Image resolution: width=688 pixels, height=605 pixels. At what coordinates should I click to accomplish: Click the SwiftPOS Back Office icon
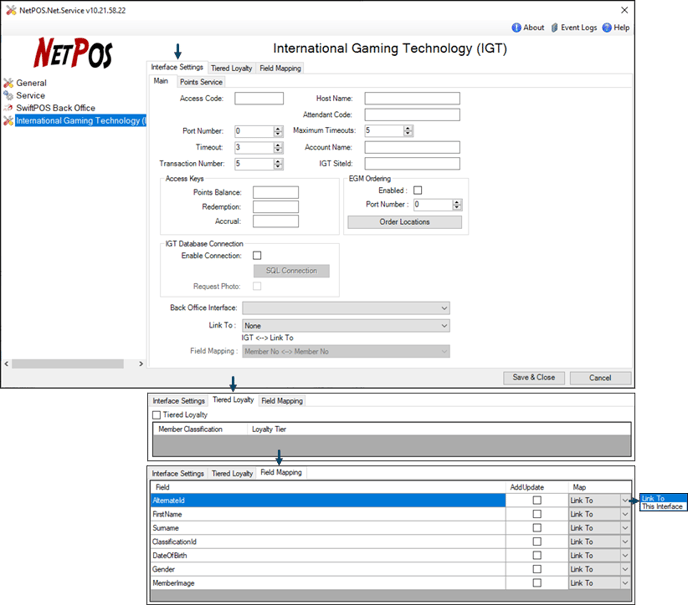(8, 108)
